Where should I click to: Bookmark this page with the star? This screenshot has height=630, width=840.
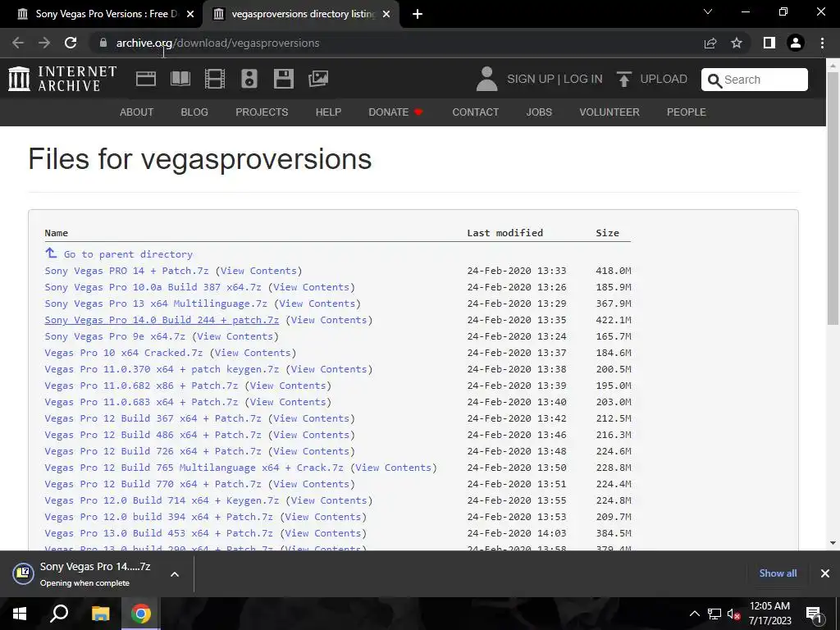click(x=737, y=43)
